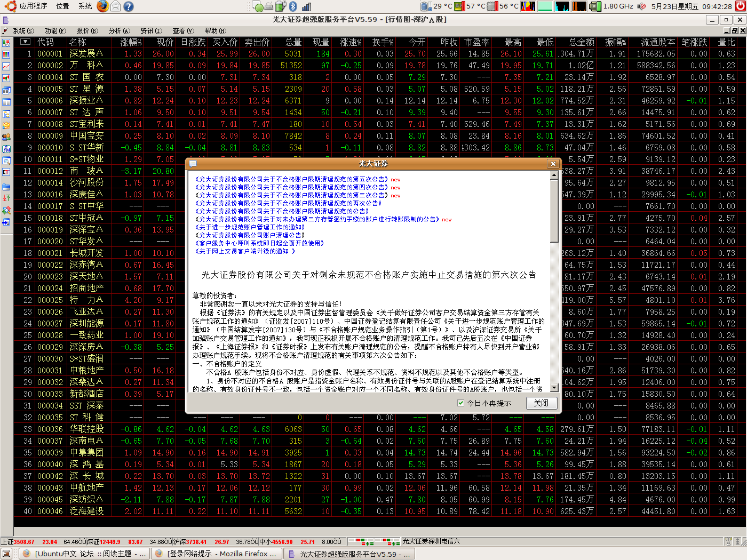Click the blue help question mark panel icon

[128, 6]
